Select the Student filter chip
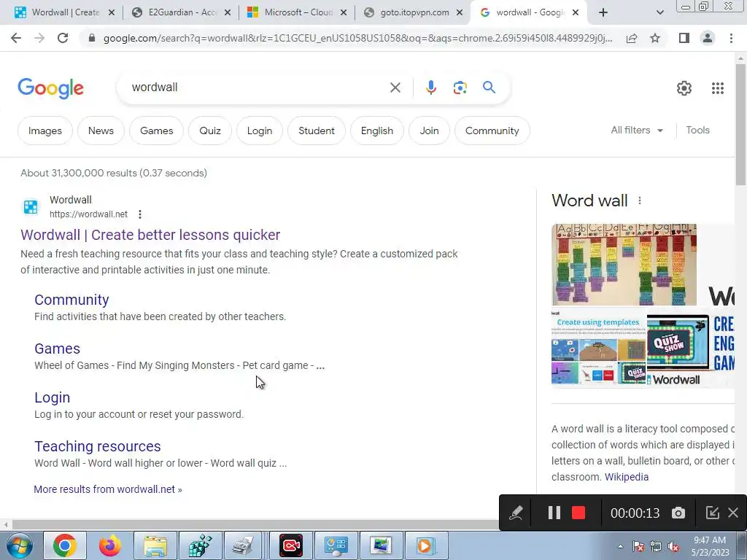Viewport: 747px width, 560px height. point(317,131)
